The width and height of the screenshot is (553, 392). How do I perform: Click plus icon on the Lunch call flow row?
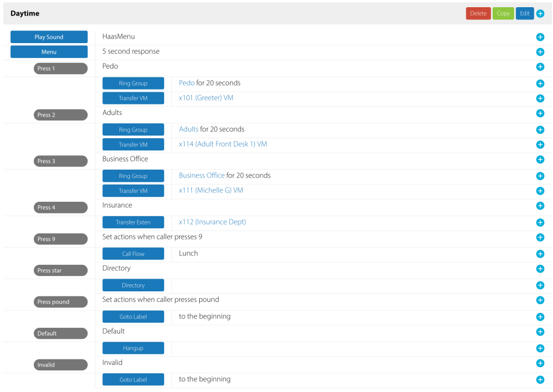(540, 254)
